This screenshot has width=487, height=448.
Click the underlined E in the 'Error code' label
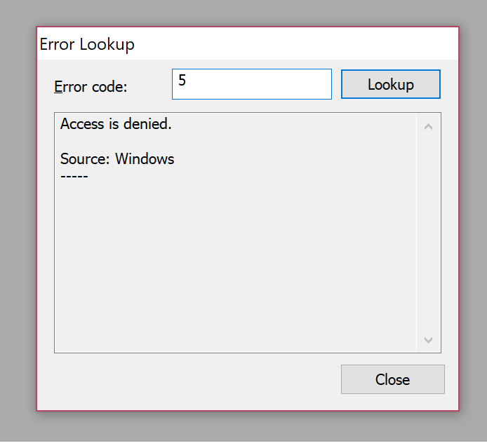[x=58, y=86]
